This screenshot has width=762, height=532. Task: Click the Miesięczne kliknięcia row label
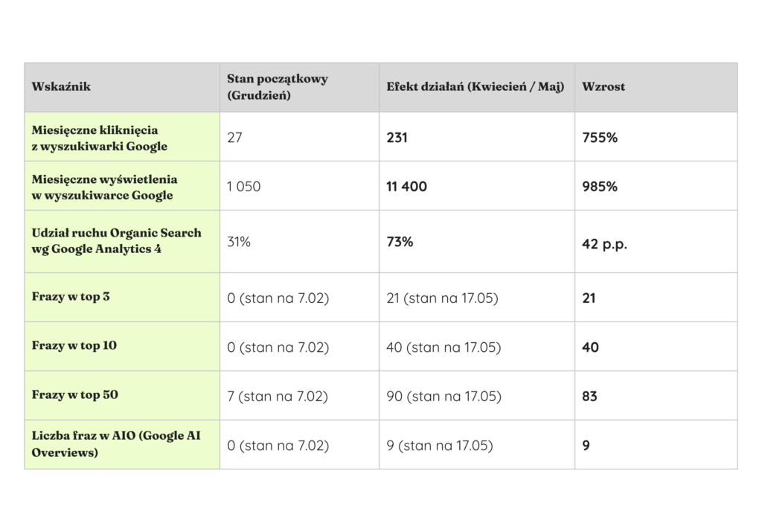100,138
